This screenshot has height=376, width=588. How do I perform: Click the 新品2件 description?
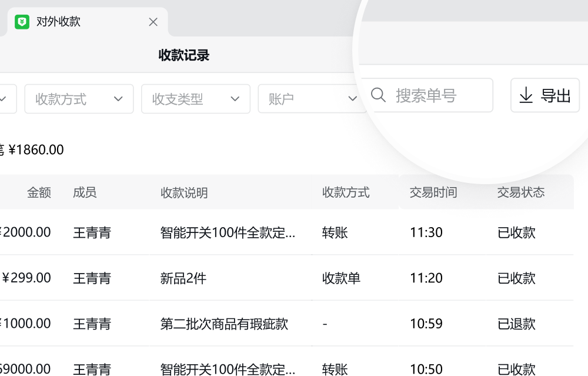tap(183, 278)
